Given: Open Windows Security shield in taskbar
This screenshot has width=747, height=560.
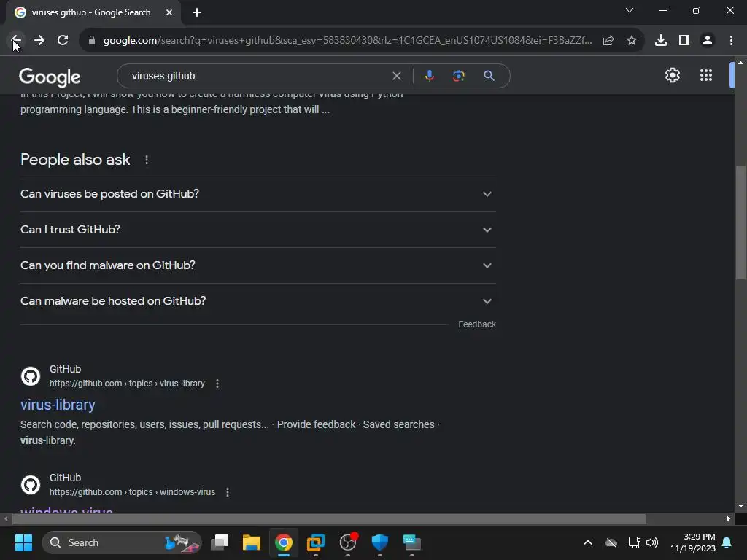Looking at the screenshot, I should pos(379,542).
